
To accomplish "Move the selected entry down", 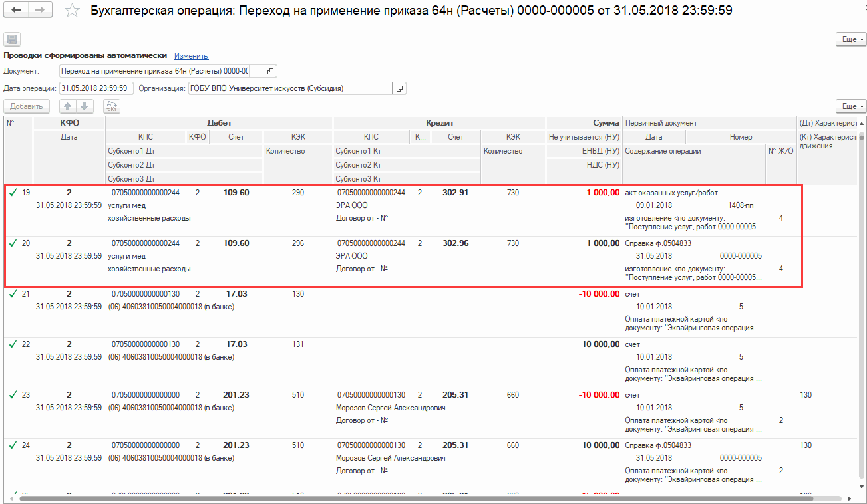I will pyautogui.click(x=85, y=106).
